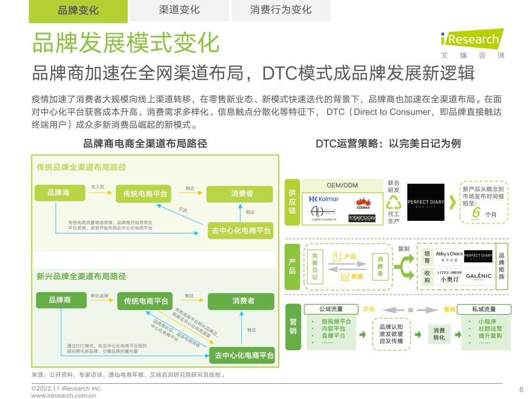Click the orange bar chart 数据 icon
This screenshot has width=532, height=399.
(x=345, y=276)
